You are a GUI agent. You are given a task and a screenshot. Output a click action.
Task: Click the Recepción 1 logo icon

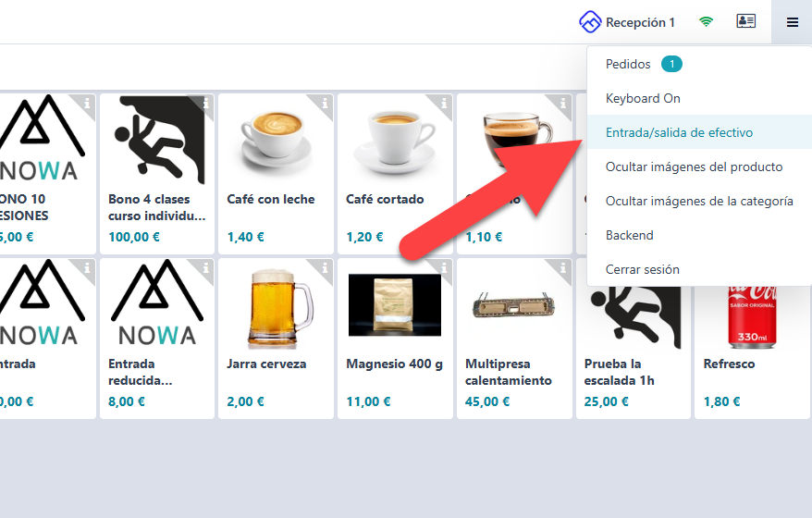click(590, 21)
